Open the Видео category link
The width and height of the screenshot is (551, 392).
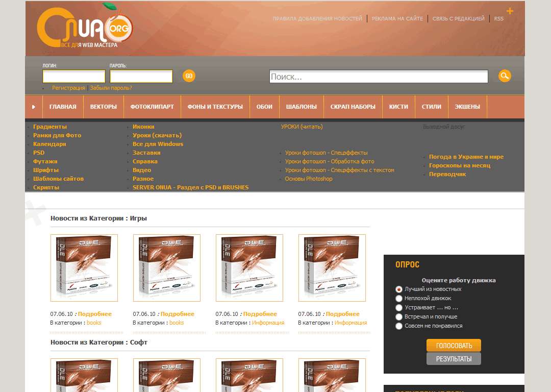pyautogui.click(x=142, y=170)
